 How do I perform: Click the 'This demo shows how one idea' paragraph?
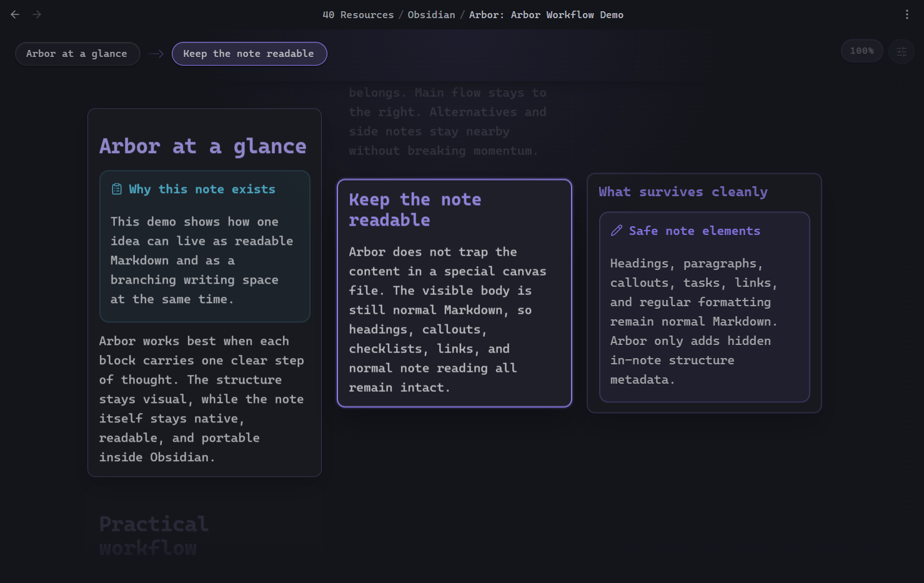(x=202, y=261)
